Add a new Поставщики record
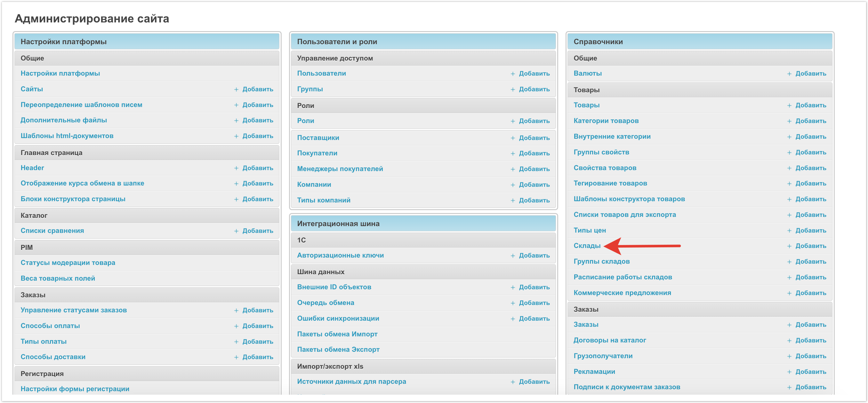The image size is (868, 403). (x=534, y=138)
